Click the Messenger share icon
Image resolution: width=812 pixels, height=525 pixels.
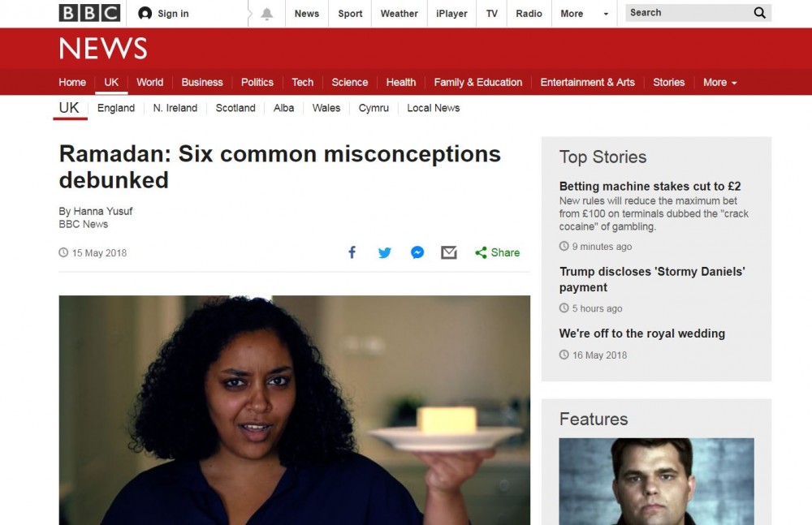coord(417,252)
